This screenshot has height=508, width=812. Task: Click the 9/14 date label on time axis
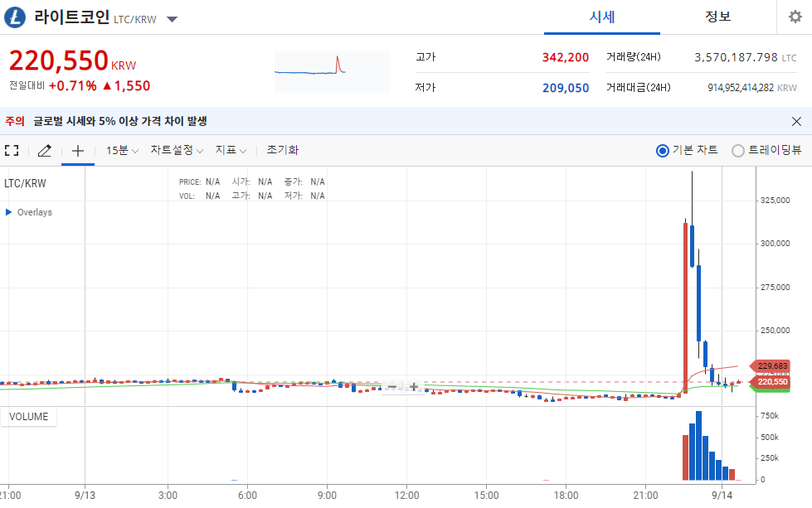pos(722,496)
